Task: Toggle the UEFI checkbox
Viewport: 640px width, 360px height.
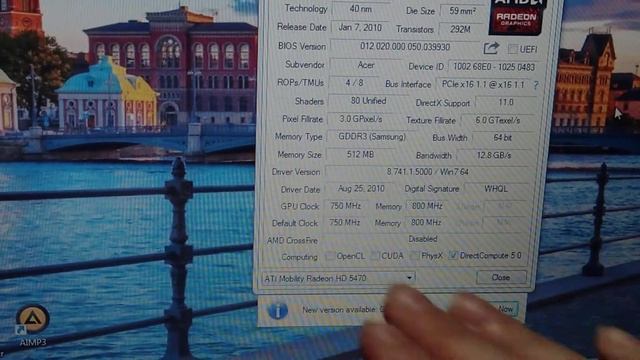Action: tap(513, 49)
